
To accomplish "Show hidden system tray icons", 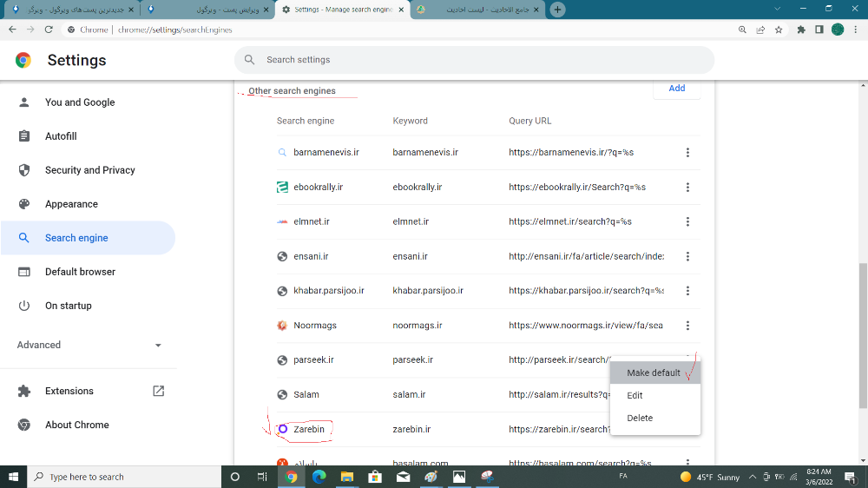I will click(x=753, y=477).
